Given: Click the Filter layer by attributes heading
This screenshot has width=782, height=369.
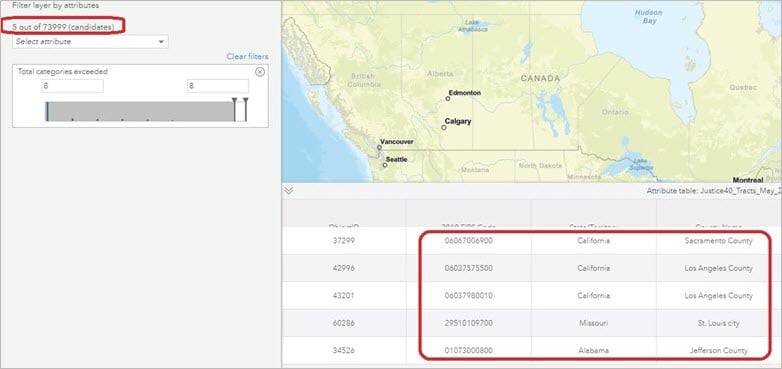Looking at the screenshot, I should [55, 5].
